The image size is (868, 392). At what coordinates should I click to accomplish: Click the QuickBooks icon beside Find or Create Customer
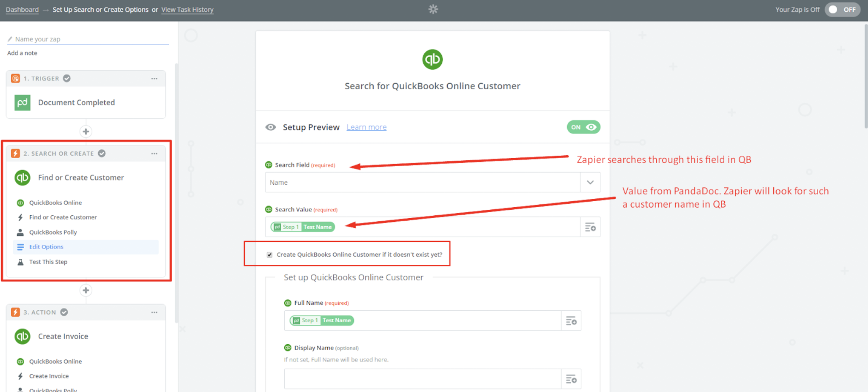click(23, 177)
